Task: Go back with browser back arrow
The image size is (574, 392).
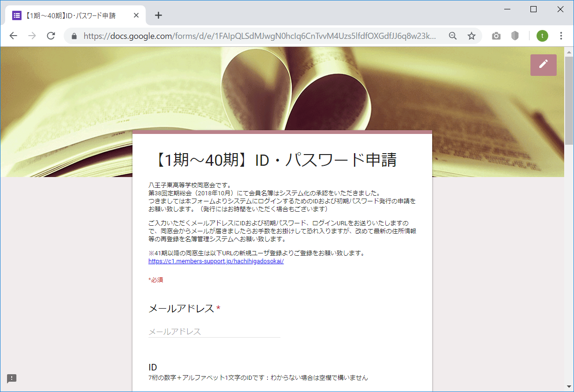Action: click(x=13, y=36)
